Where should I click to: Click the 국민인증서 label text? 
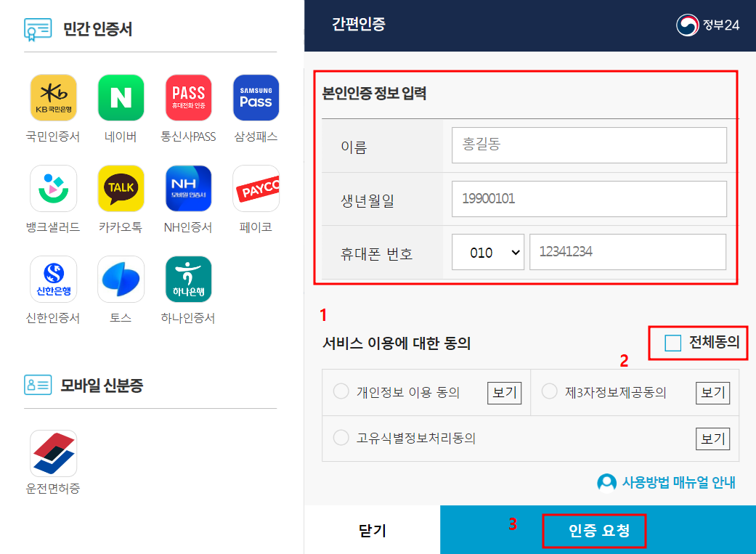[x=53, y=137]
